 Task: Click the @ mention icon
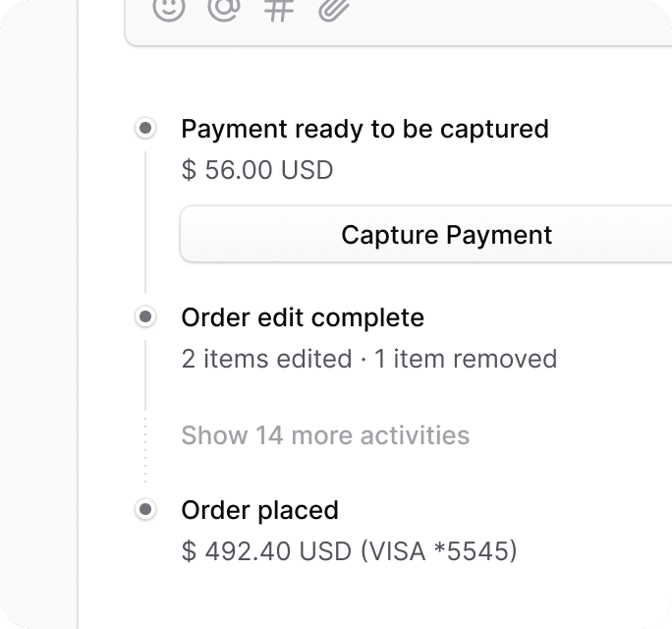click(x=224, y=7)
